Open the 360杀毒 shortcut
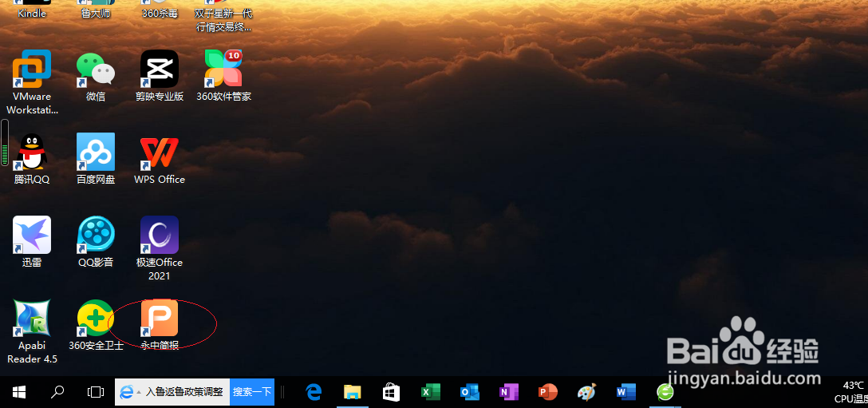The image size is (868, 408). click(x=160, y=10)
